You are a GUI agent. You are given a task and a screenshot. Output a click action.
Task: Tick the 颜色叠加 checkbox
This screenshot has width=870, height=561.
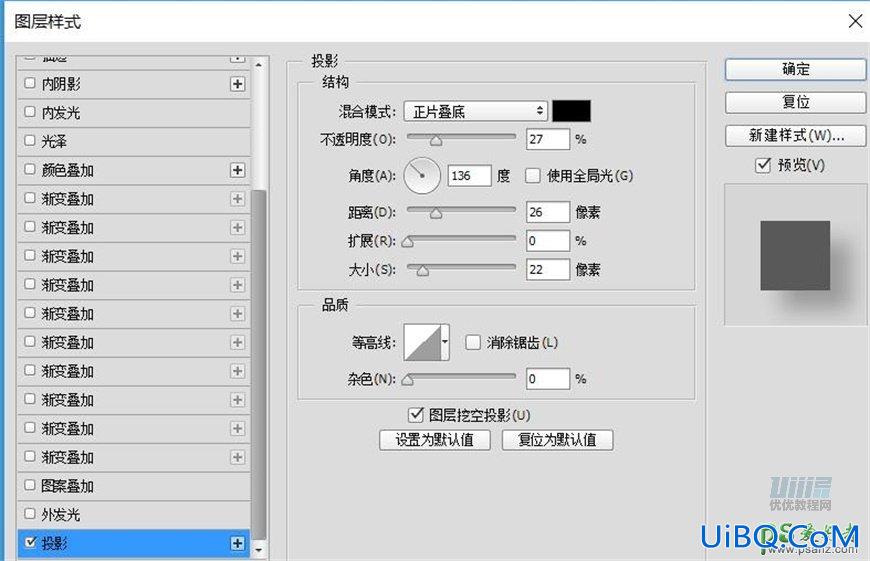(30, 169)
